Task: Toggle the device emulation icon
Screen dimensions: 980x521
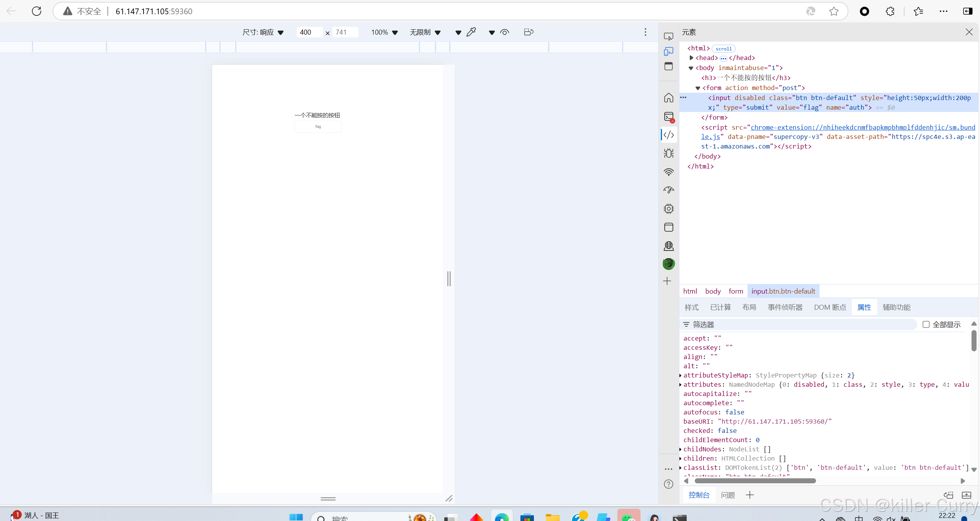Action: point(669,52)
